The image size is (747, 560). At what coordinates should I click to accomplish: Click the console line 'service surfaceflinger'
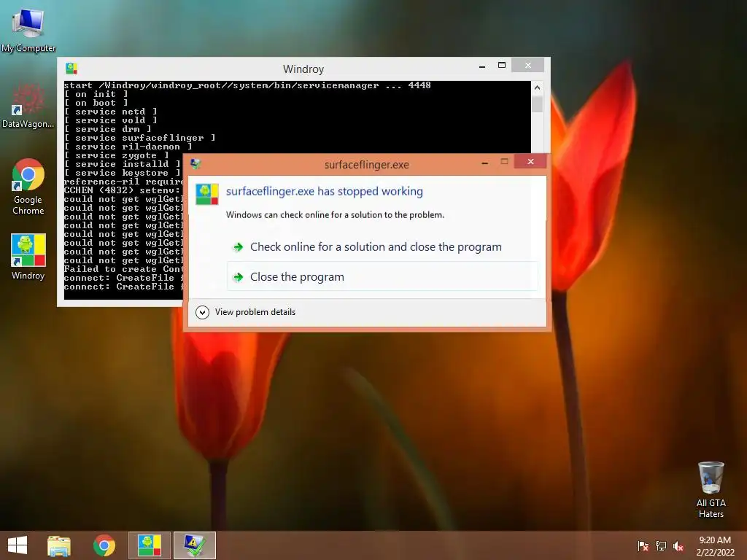point(139,138)
